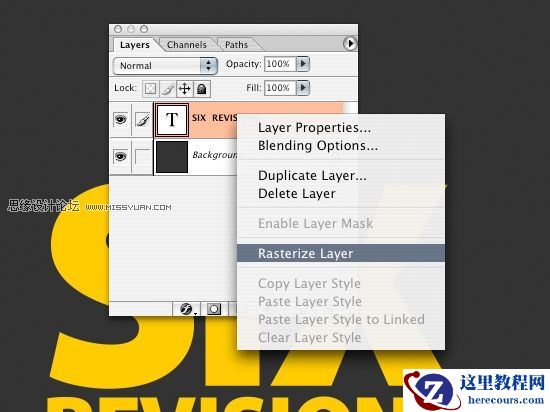Click Clear Layer Style menu entry
Viewport: 550px width, 412px height.
tap(309, 337)
